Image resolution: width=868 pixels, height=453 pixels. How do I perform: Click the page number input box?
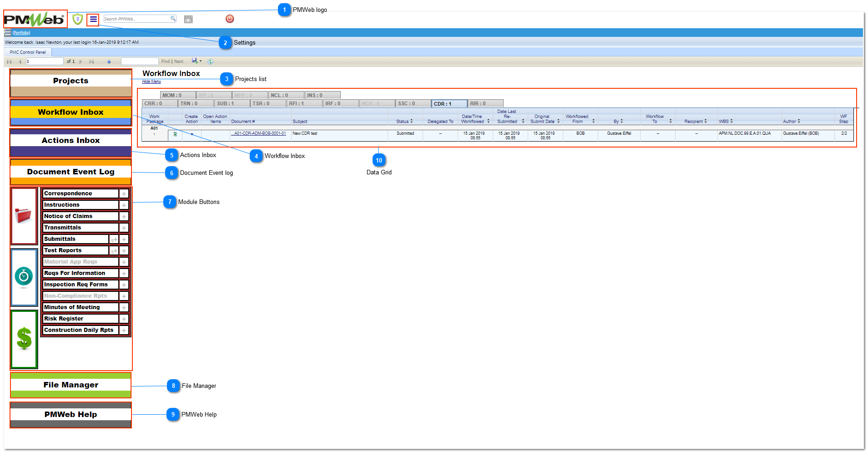pyautogui.click(x=45, y=61)
